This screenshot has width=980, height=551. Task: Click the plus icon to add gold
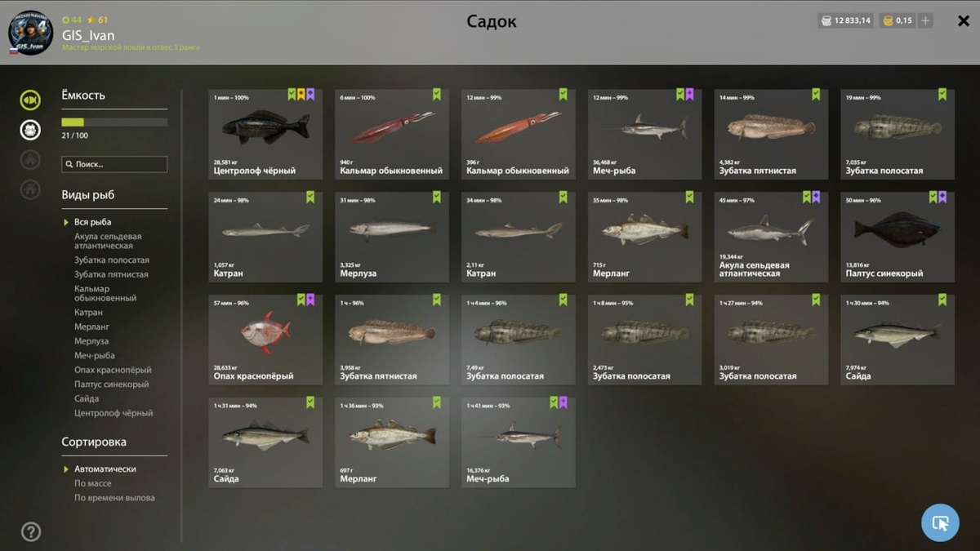coord(925,20)
